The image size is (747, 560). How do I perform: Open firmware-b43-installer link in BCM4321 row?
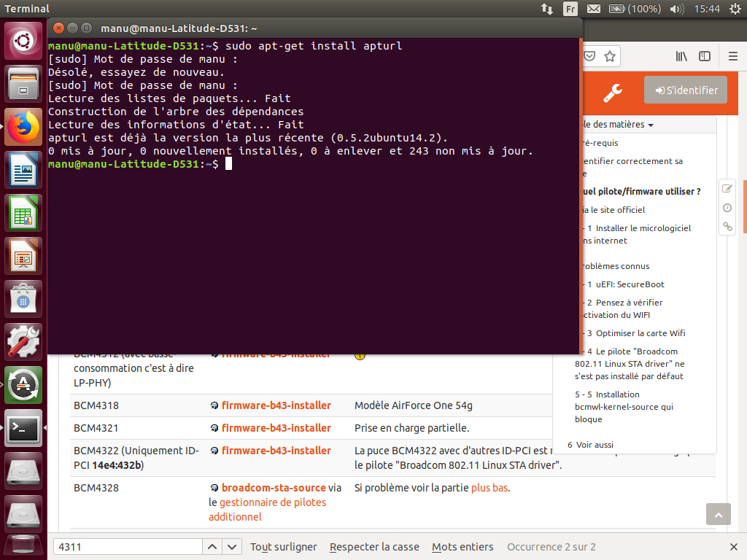pyautogui.click(x=276, y=427)
